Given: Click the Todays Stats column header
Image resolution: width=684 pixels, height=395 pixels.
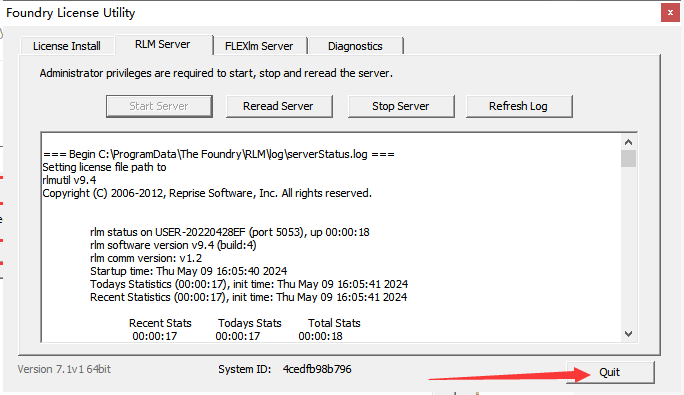Looking at the screenshot, I should point(250,323).
